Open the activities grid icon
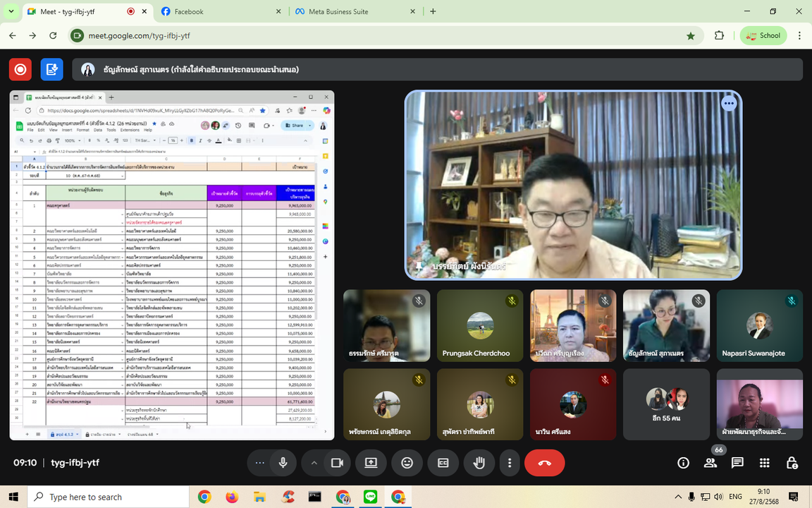 [765, 463]
